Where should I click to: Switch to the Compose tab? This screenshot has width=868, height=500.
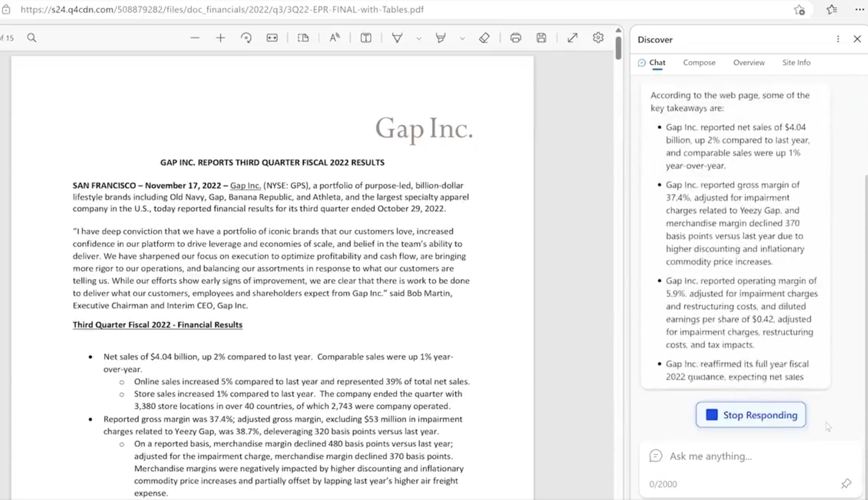pos(699,62)
